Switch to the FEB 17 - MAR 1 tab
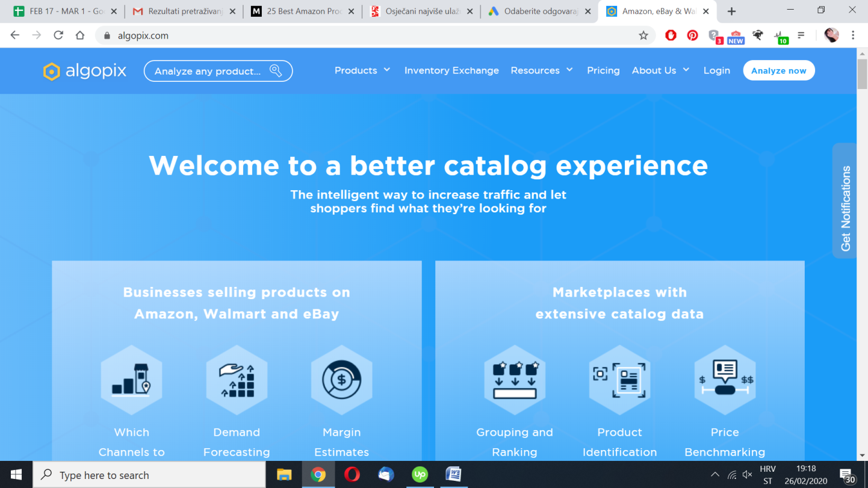Image resolution: width=868 pixels, height=488 pixels. (x=65, y=11)
